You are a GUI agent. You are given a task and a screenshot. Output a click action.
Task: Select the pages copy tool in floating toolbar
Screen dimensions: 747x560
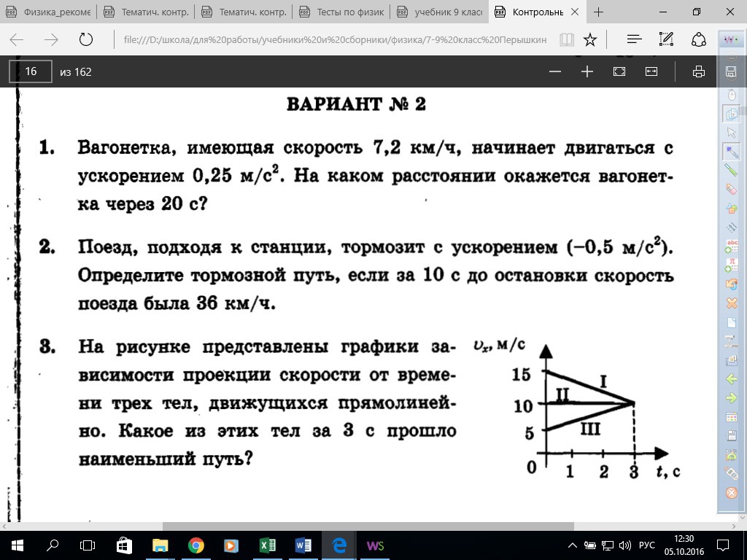pyautogui.click(x=731, y=113)
